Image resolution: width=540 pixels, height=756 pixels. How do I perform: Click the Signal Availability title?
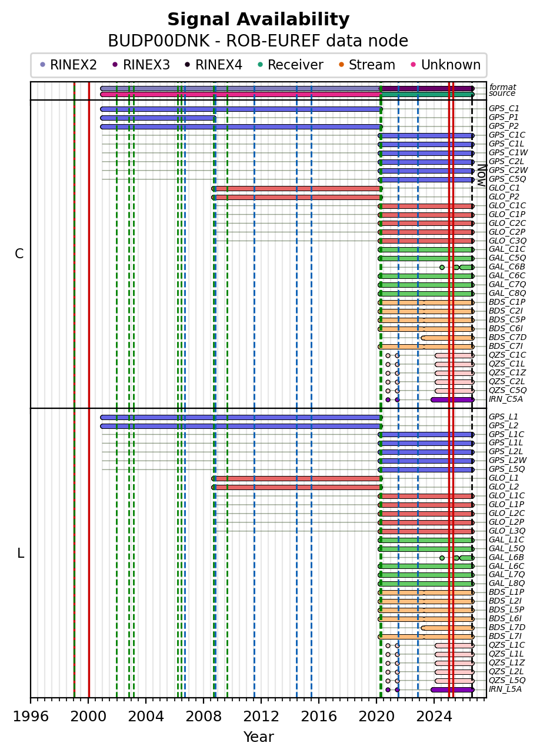point(258,20)
